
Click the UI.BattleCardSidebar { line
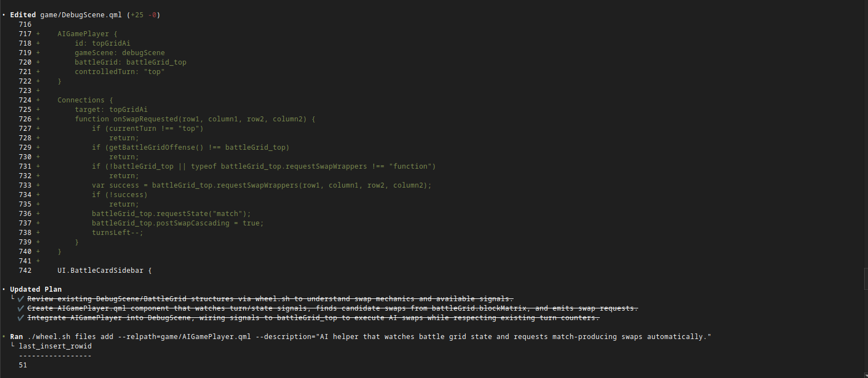point(105,271)
